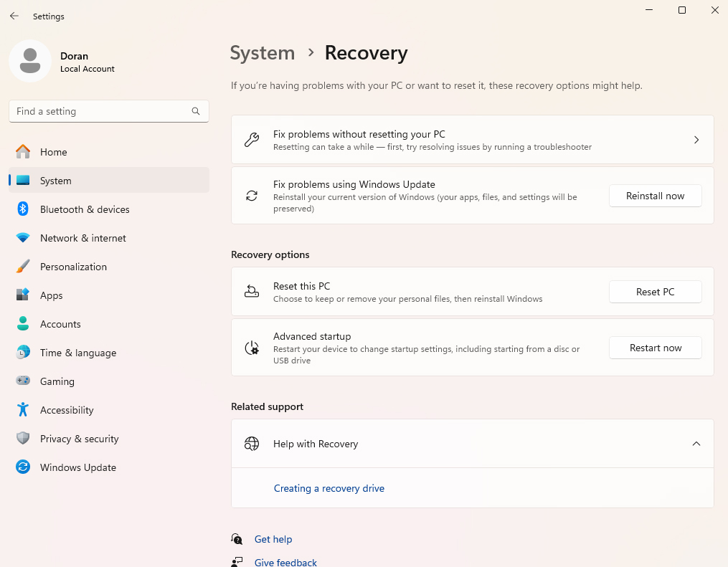Click the System monitor icon

coord(23,181)
